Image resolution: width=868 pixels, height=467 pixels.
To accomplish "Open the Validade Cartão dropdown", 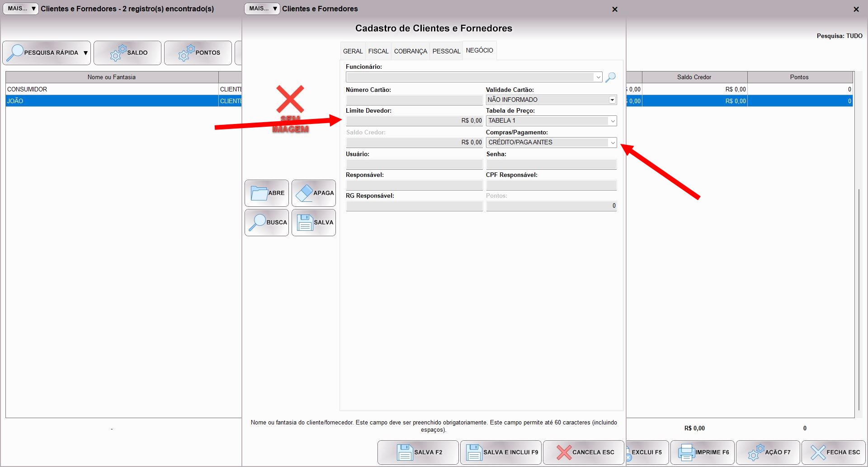I will click(x=612, y=100).
